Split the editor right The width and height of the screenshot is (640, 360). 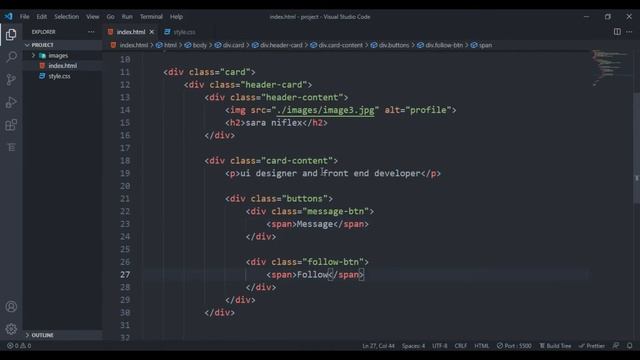point(617,32)
